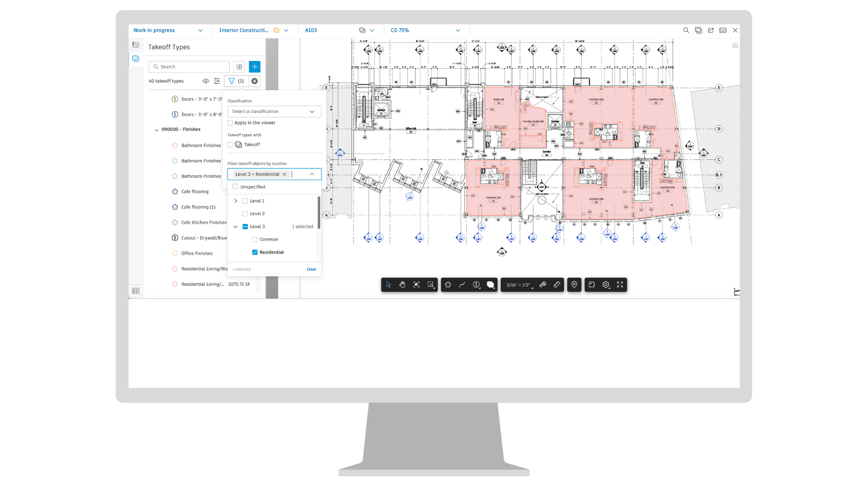This screenshot has height=488, width=868.
Task: Select the linear takeoff tool
Action: (x=462, y=285)
